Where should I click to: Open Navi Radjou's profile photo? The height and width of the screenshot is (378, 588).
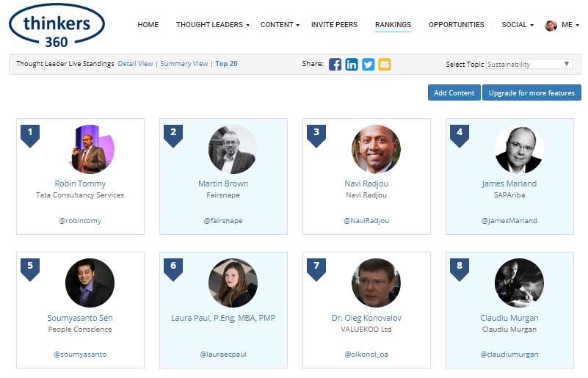376,149
